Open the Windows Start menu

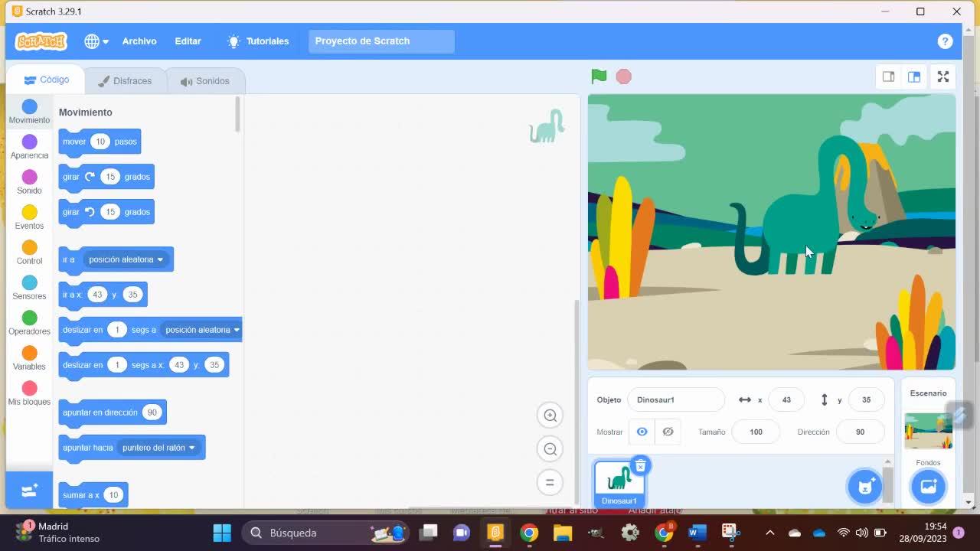222,533
